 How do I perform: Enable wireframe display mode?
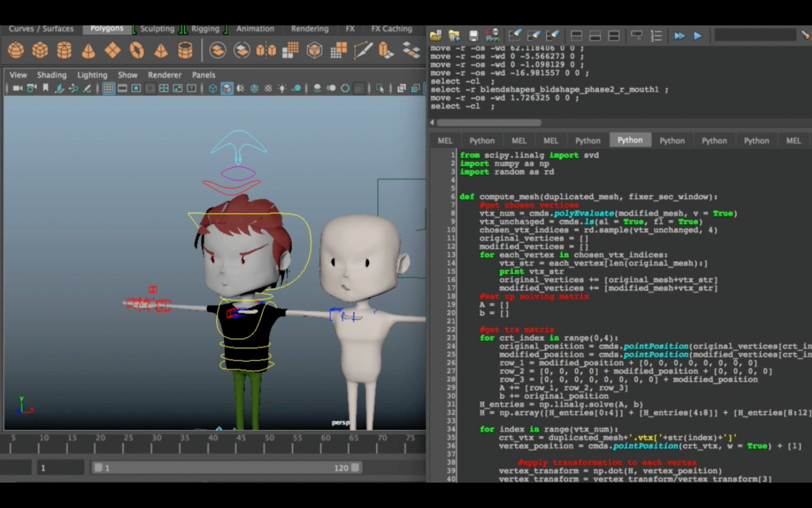click(213, 88)
